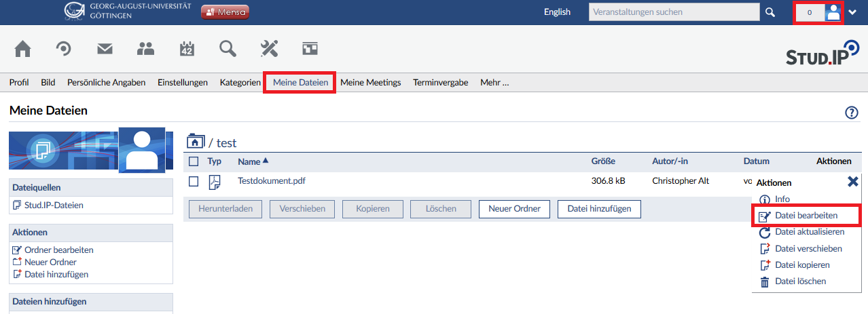Viewport: 868px width, 314px height.
Task: Tick the checkbox for Testdokument.pdf
Action: (194, 181)
